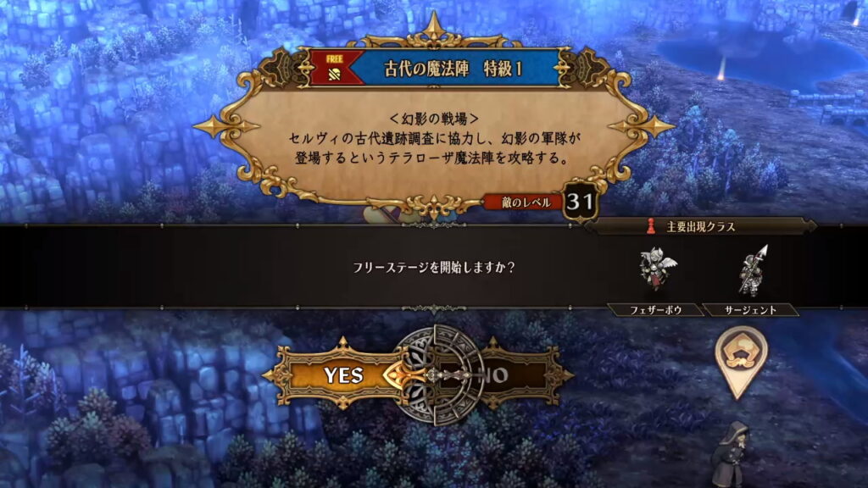The height and width of the screenshot is (488, 868).
Task: Click the red FREE flag icon
Action: pos(336,68)
